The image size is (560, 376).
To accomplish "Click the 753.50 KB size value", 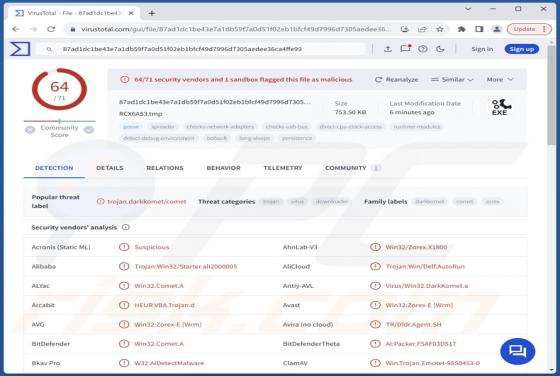I will (350, 112).
